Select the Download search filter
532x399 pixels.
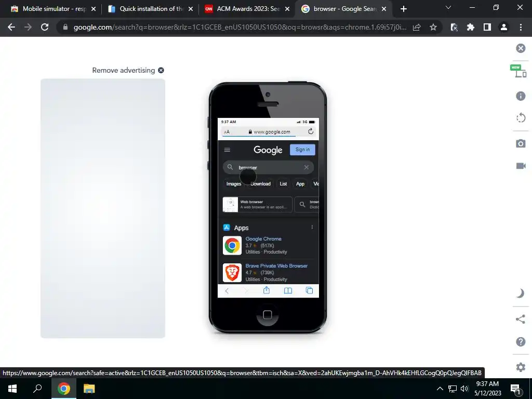tap(260, 183)
